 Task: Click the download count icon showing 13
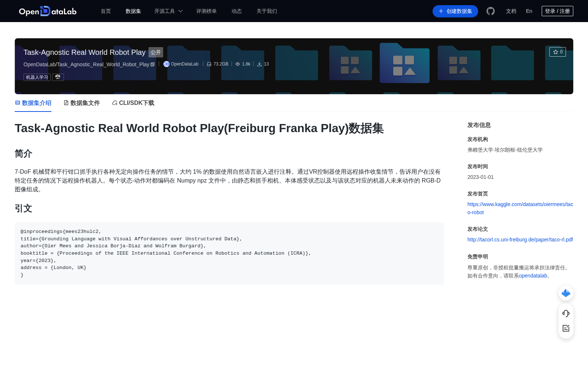click(259, 64)
